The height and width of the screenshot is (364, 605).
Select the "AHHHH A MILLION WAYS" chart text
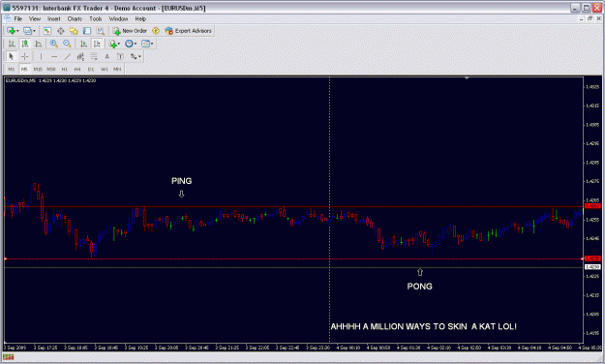(423, 326)
